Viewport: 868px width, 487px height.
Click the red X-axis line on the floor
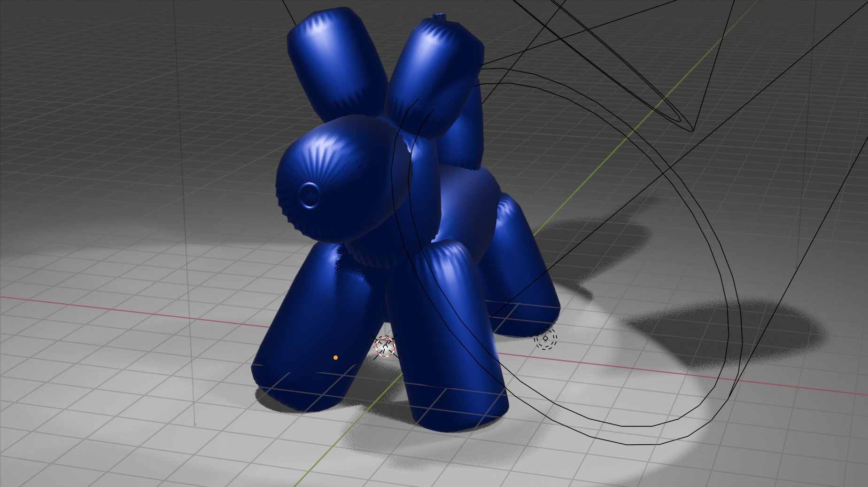click(x=141, y=308)
